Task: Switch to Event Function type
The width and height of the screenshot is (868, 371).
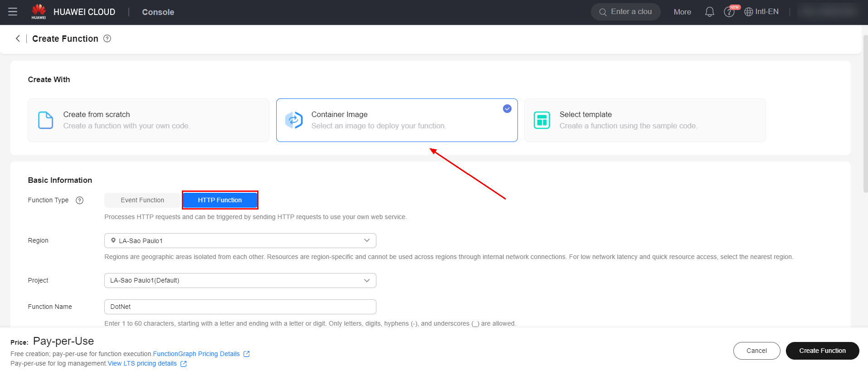Action: (142, 200)
